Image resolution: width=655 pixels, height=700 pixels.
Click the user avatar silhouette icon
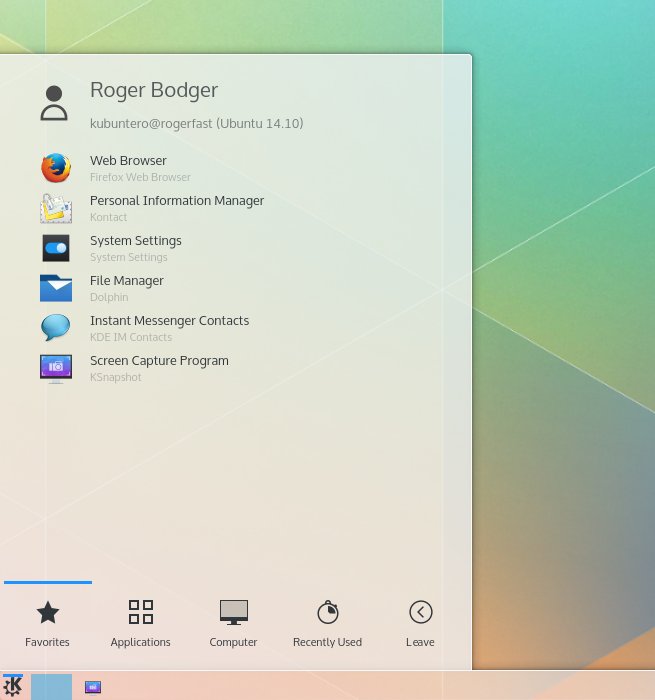click(54, 103)
